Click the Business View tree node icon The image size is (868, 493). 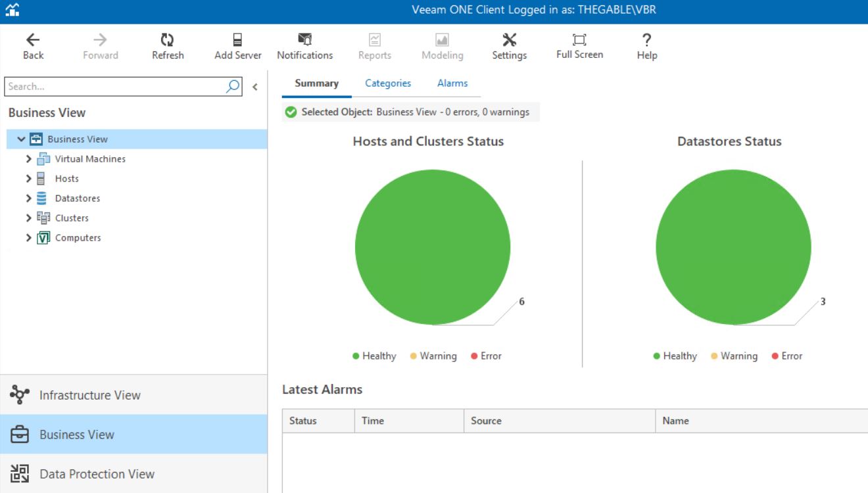pos(37,139)
